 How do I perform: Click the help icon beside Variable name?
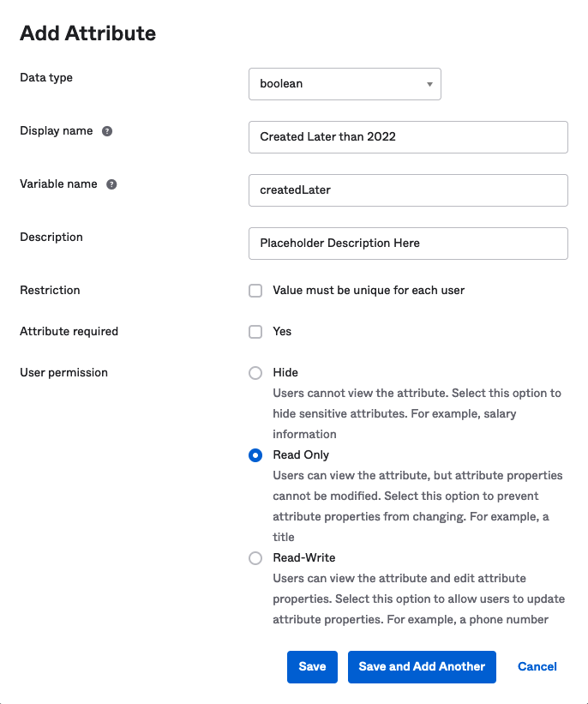[x=111, y=184]
